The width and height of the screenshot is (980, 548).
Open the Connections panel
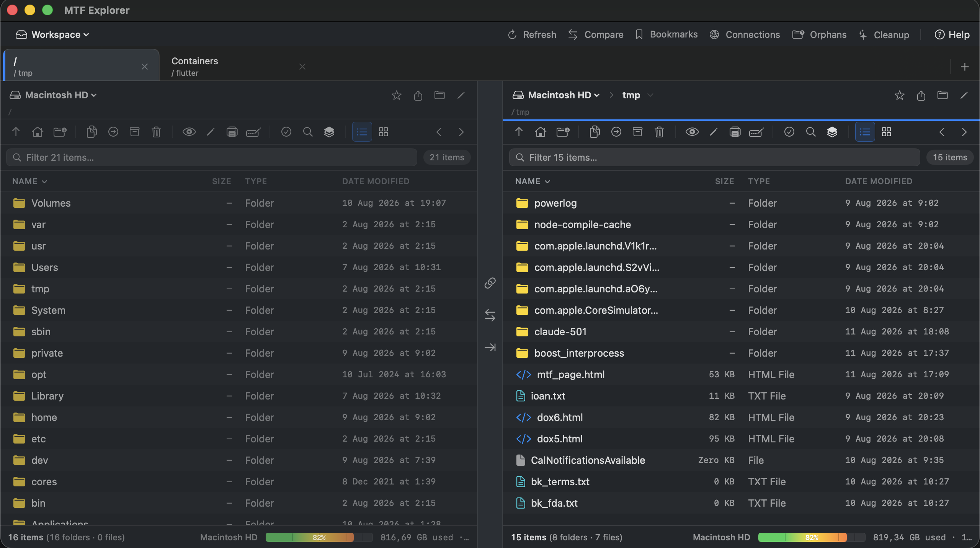pos(745,34)
